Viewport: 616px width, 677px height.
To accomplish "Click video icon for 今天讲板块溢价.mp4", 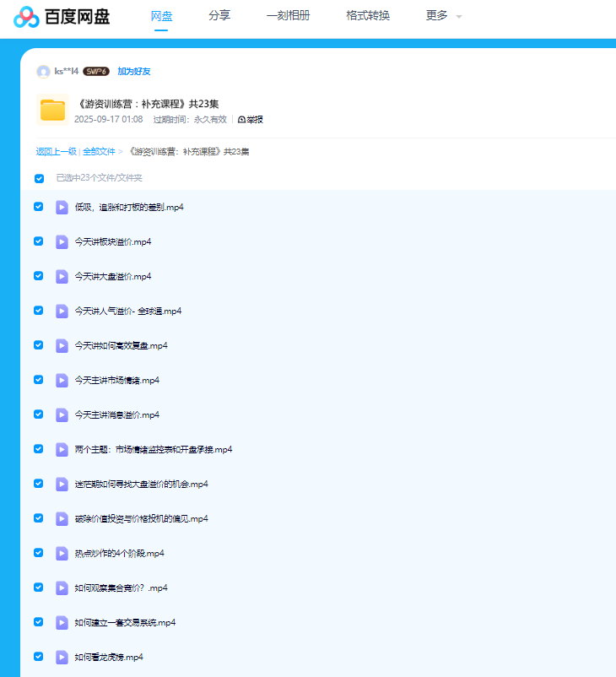I will (x=62, y=241).
